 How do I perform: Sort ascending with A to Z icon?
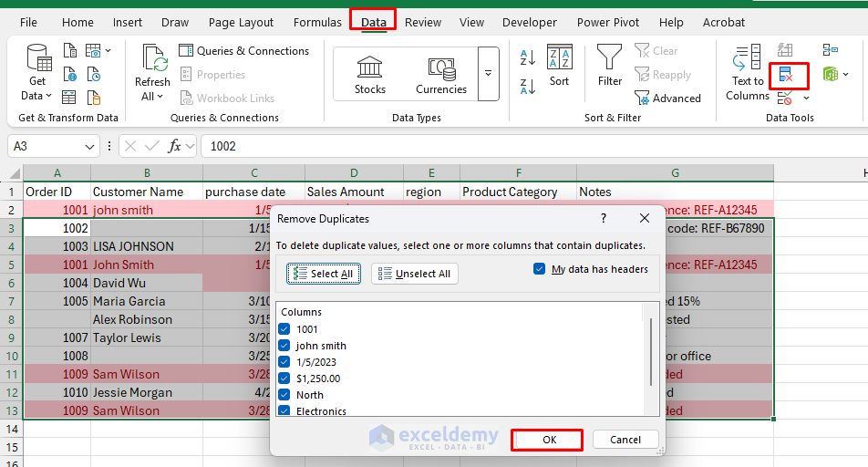528,57
